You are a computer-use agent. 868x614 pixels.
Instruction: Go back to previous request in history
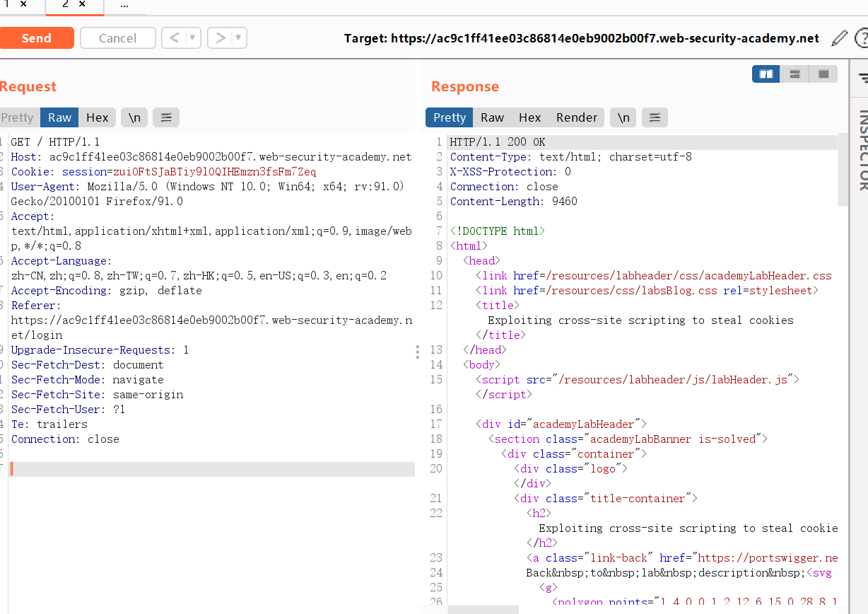[x=174, y=37]
